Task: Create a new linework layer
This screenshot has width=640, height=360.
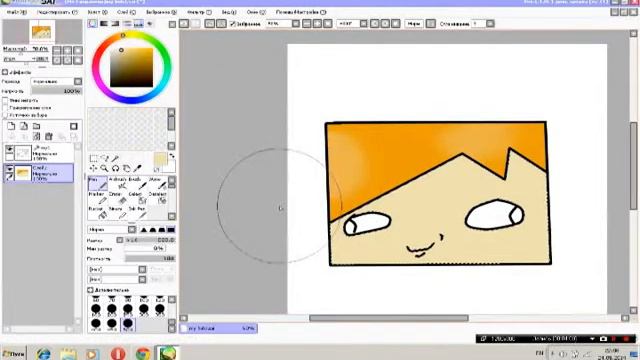Action: pos(24,126)
